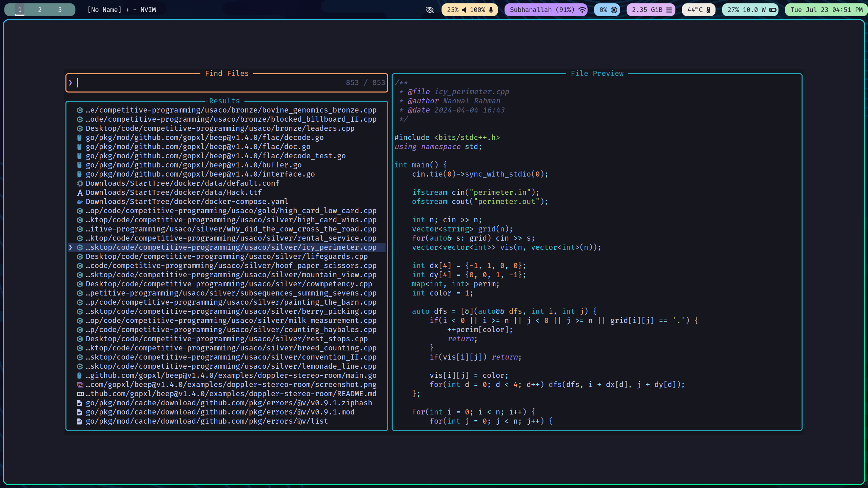Select the cowmpetency.cpp result
868x488 pixels.
226,284
